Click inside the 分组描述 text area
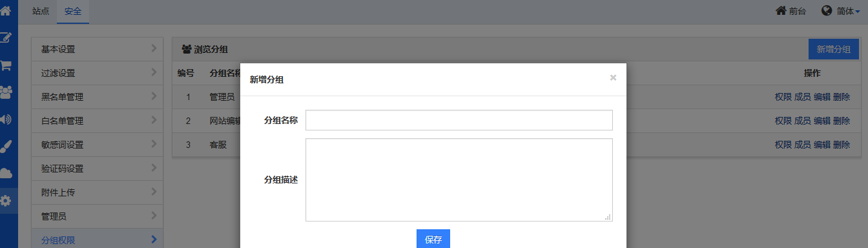The height and width of the screenshot is (248, 868). point(459,180)
